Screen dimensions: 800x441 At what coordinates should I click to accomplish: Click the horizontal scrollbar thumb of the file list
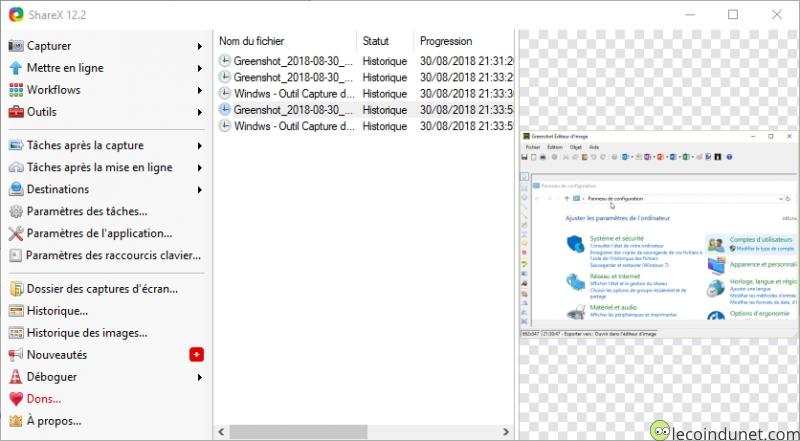coord(298,432)
